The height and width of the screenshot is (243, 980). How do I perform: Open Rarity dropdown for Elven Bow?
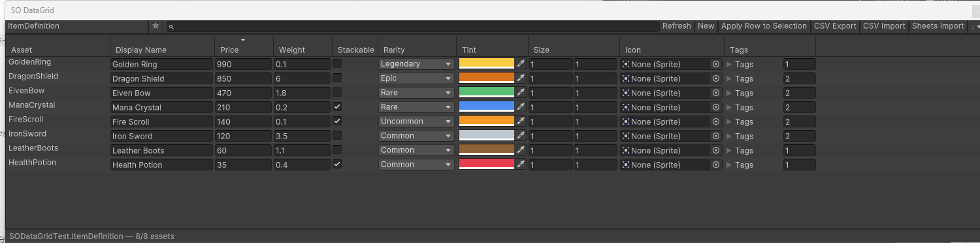pos(416,93)
